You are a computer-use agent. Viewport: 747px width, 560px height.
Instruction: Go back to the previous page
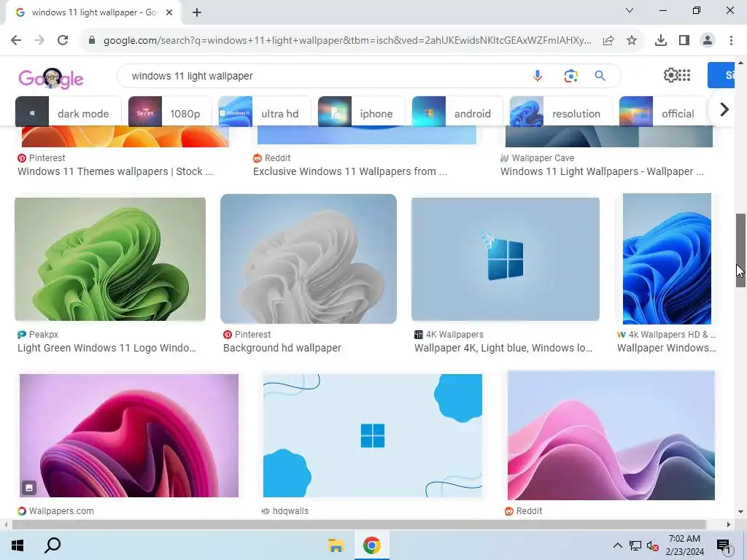[16, 41]
